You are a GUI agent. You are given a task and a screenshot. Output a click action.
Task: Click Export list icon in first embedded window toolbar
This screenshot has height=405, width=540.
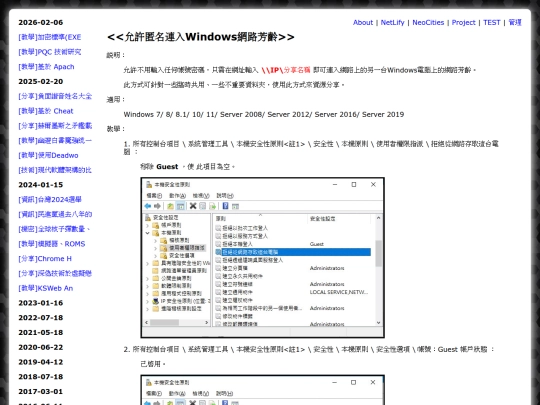212,206
